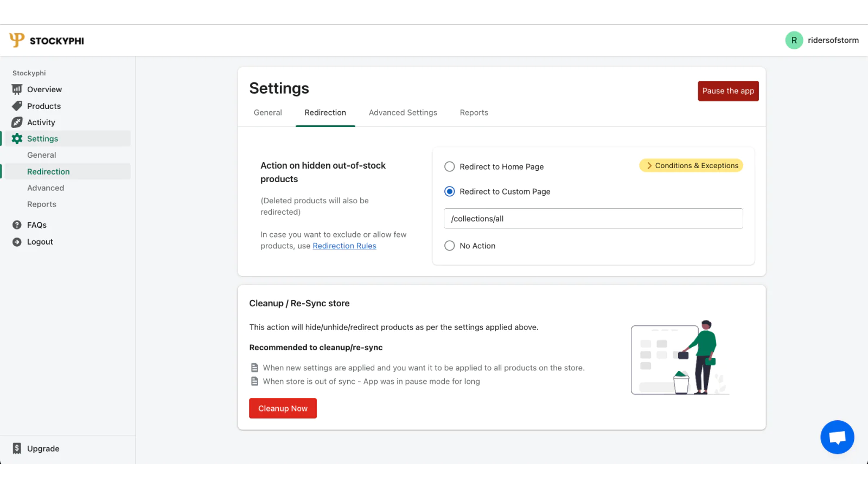Click the STOCKYPHI brand name
The width and height of the screenshot is (868, 488).
(x=57, y=41)
